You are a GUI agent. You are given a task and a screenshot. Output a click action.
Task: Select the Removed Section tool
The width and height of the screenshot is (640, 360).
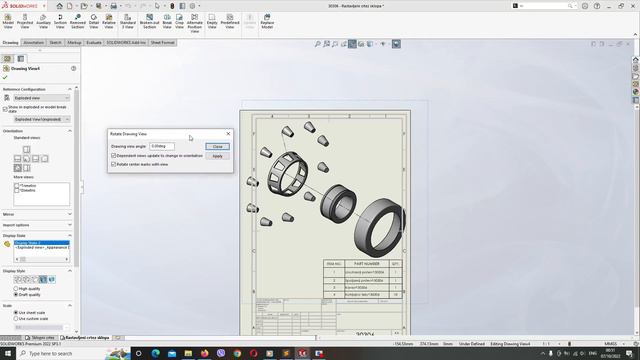point(78,21)
